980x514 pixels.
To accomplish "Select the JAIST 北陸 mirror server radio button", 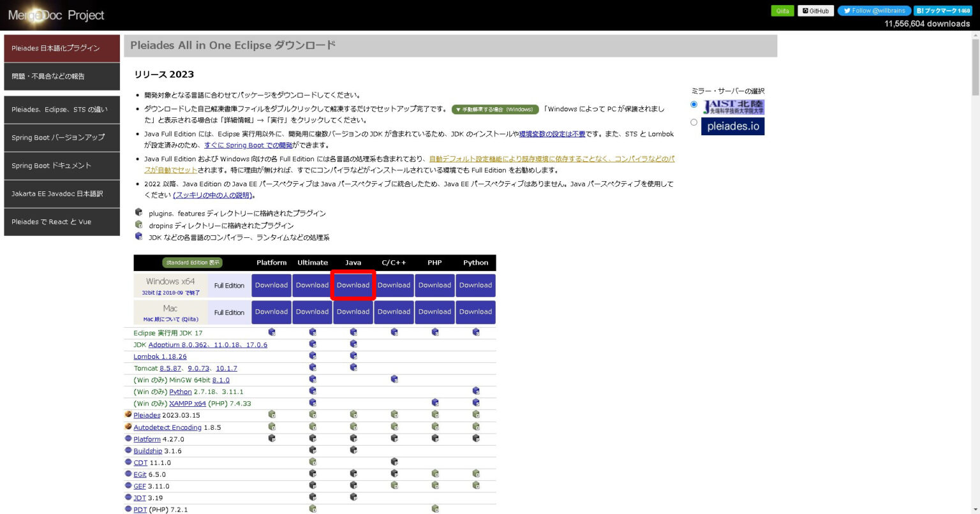I will coord(694,104).
